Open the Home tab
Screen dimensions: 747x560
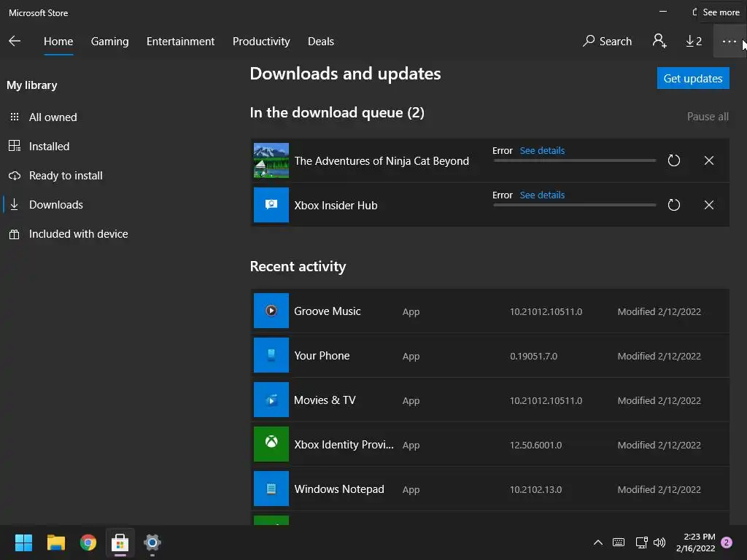coord(58,42)
